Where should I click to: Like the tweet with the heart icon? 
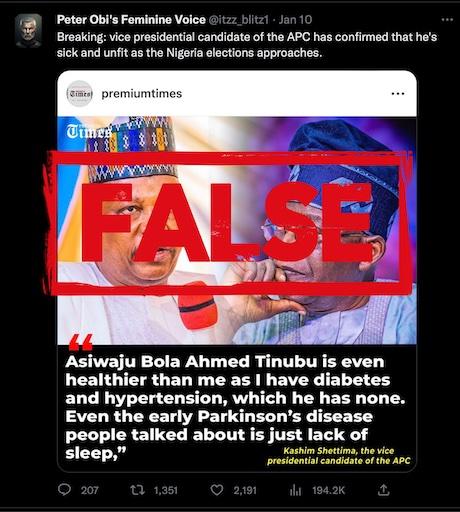217,490
